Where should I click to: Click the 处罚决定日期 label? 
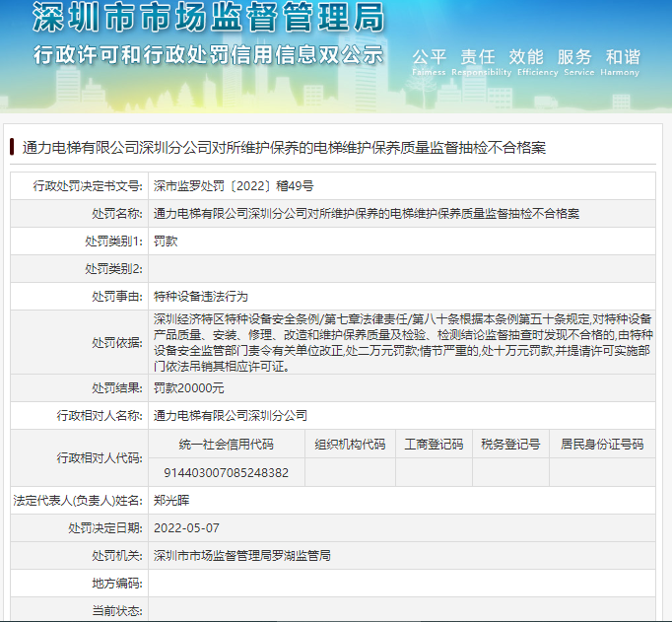pyautogui.click(x=105, y=527)
